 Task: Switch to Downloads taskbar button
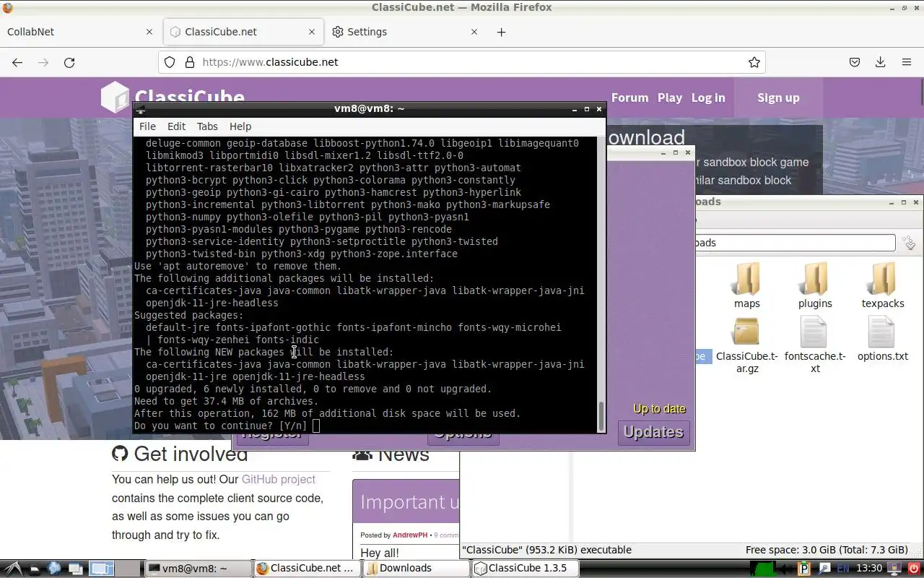(x=417, y=569)
